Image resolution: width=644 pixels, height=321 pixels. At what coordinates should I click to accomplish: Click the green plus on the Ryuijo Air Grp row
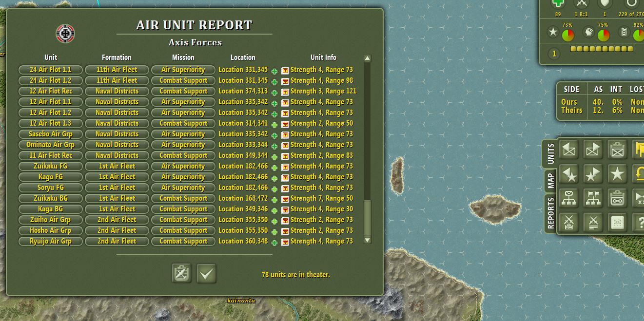click(274, 243)
